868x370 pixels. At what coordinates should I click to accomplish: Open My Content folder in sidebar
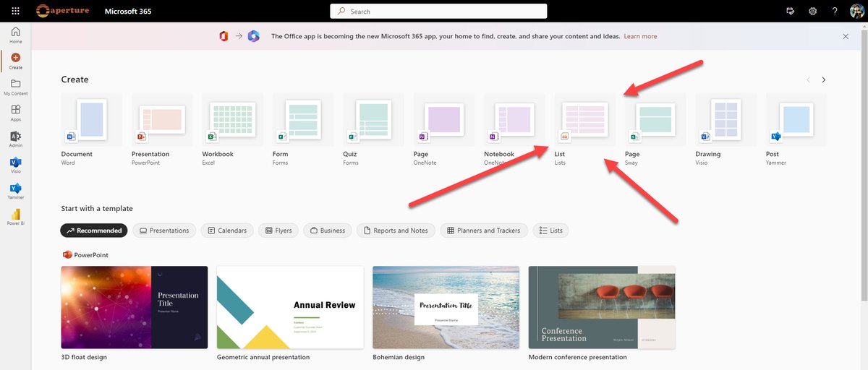(x=15, y=87)
